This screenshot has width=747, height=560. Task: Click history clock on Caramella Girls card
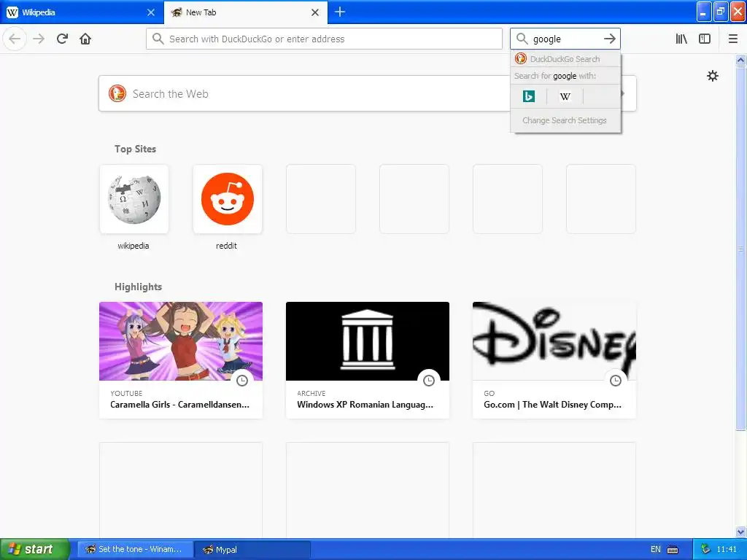pos(242,381)
